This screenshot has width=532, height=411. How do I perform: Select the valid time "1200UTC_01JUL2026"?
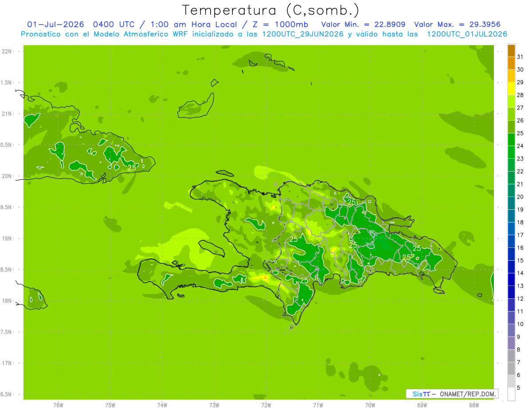(467, 34)
